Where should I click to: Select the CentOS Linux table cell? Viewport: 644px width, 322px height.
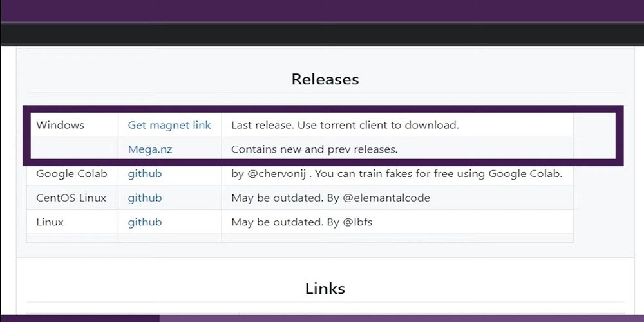tap(71, 198)
